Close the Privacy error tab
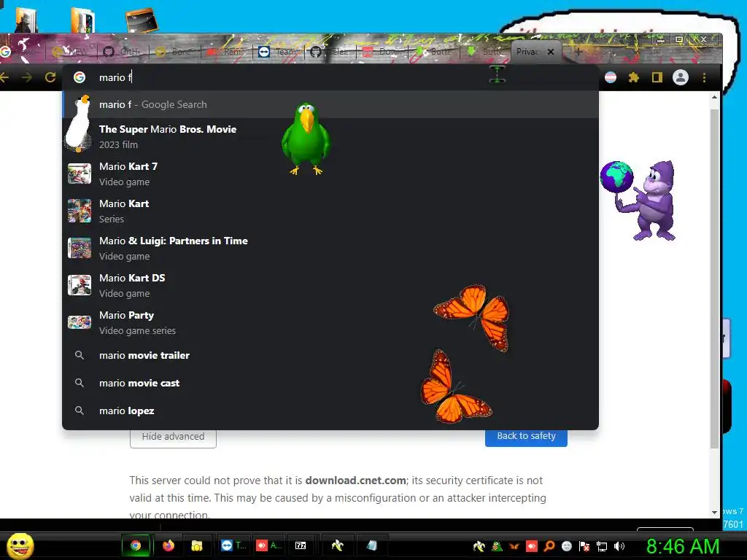This screenshot has width=747, height=560. tap(551, 52)
